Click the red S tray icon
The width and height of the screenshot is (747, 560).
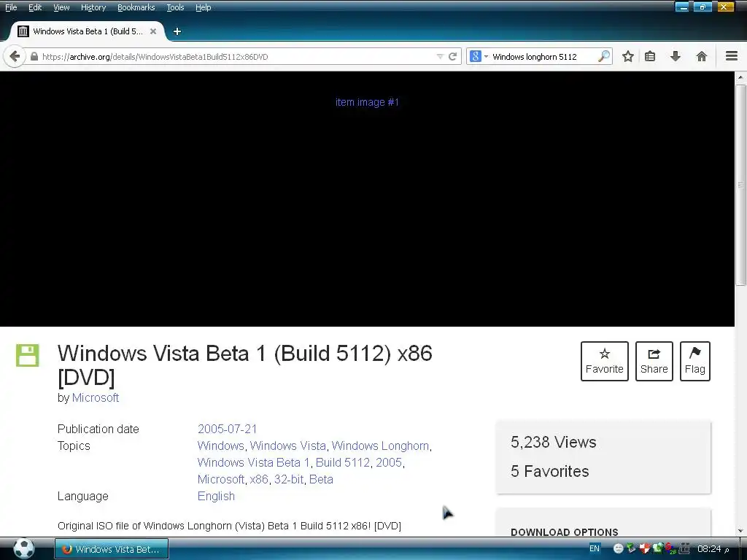click(671, 548)
